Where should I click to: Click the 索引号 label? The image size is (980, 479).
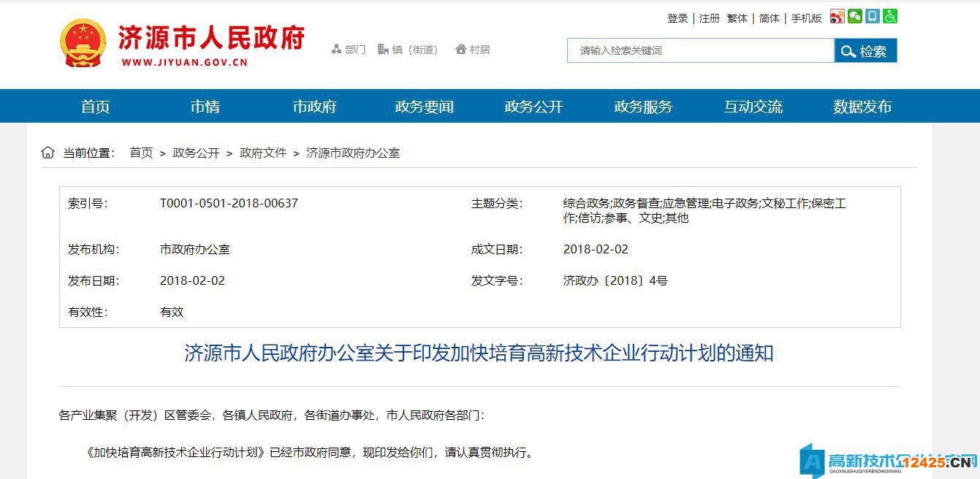pyautogui.click(x=88, y=203)
